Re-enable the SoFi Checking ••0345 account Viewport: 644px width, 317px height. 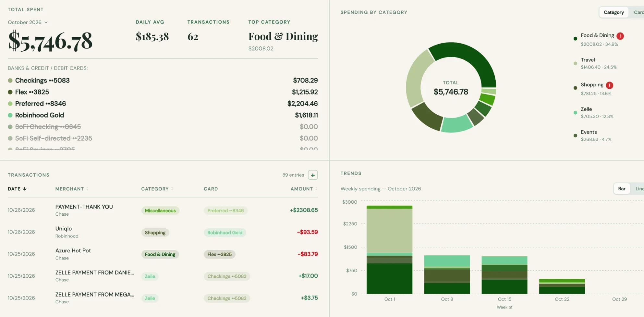coord(163,127)
